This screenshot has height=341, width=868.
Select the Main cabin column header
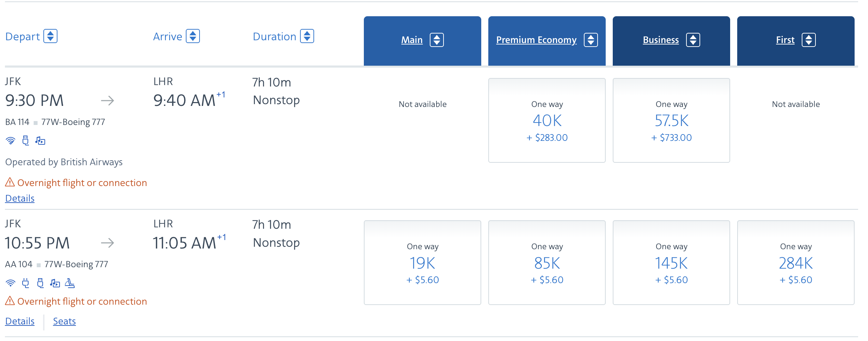click(411, 40)
